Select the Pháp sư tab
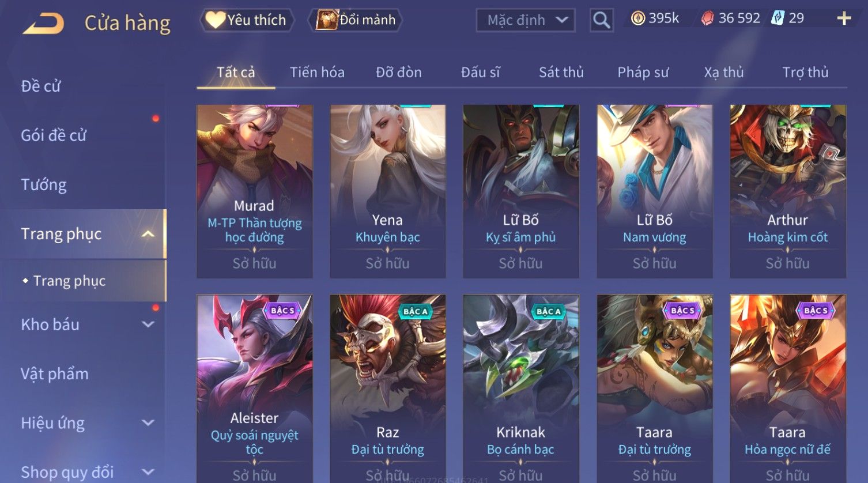The width and height of the screenshot is (868, 483). point(643,73)
